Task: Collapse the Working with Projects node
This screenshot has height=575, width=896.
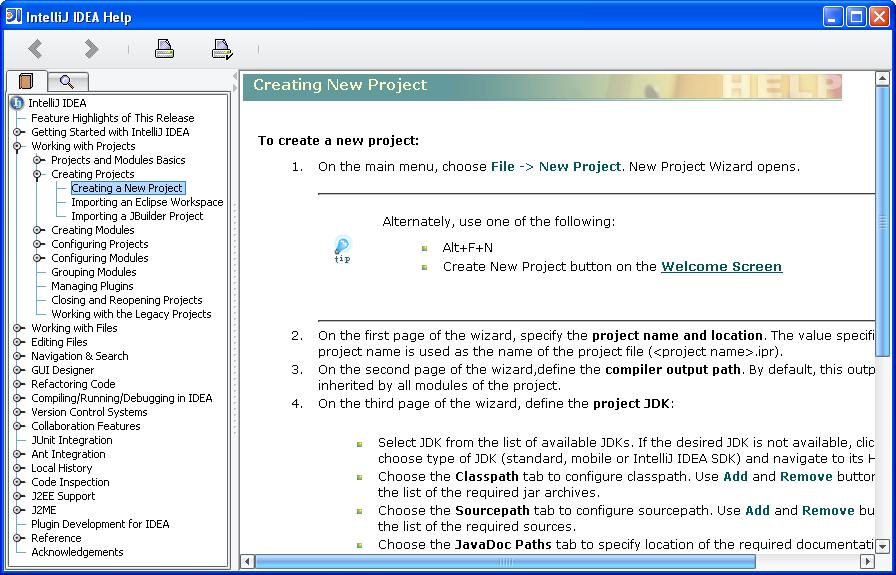Action: [x=18, y=146]
